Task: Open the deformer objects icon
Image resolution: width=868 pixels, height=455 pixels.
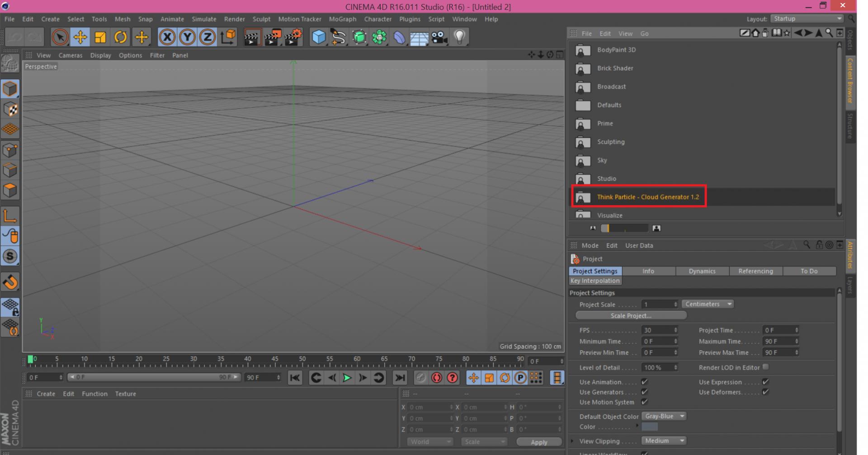Action: click(399, 37)
